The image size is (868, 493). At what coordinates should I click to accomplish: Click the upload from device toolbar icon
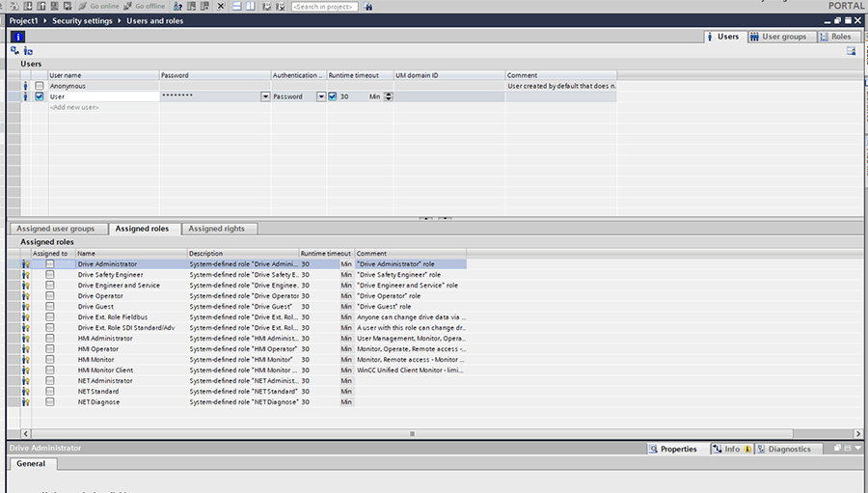coord(42,6)
